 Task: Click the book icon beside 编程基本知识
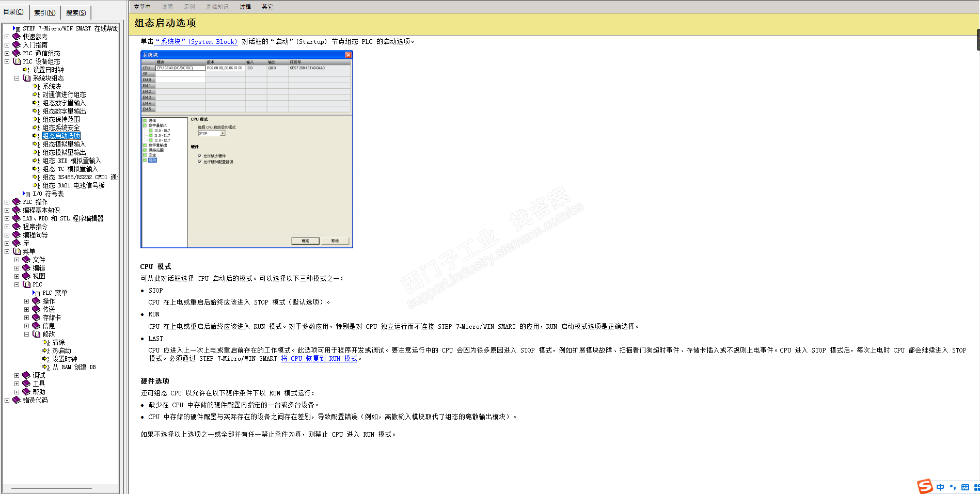click(17, 210)
